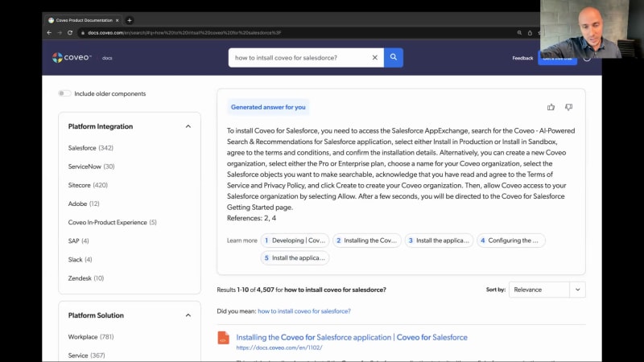
Task: Give thumbs down to the generated answer
Action: pos(568,107)
